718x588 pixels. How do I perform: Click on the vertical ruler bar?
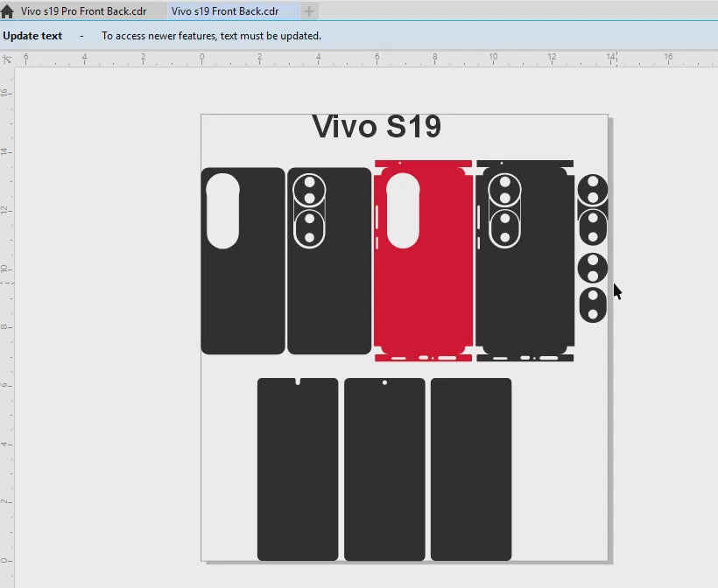(x=7, y=350)
